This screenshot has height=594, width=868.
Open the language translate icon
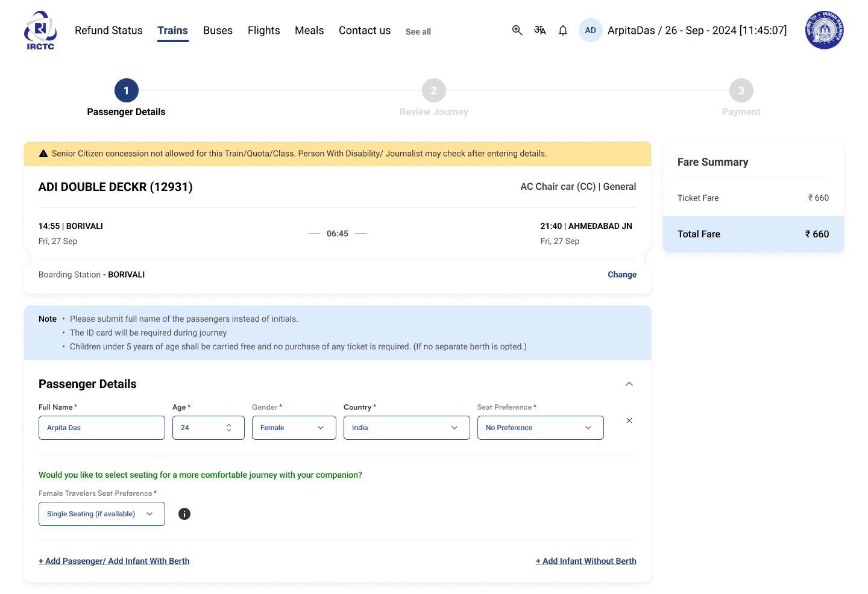pyautogui.click(x=540, y=30)
